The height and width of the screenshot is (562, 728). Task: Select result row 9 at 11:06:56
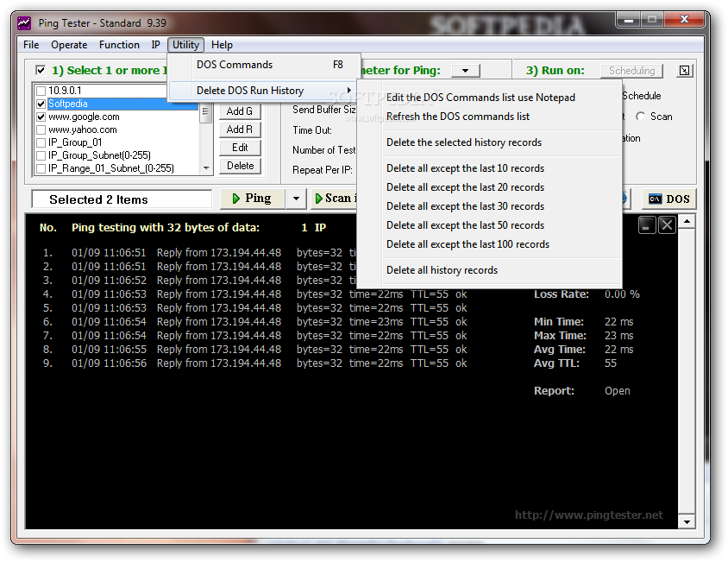[x=255, y=363]
